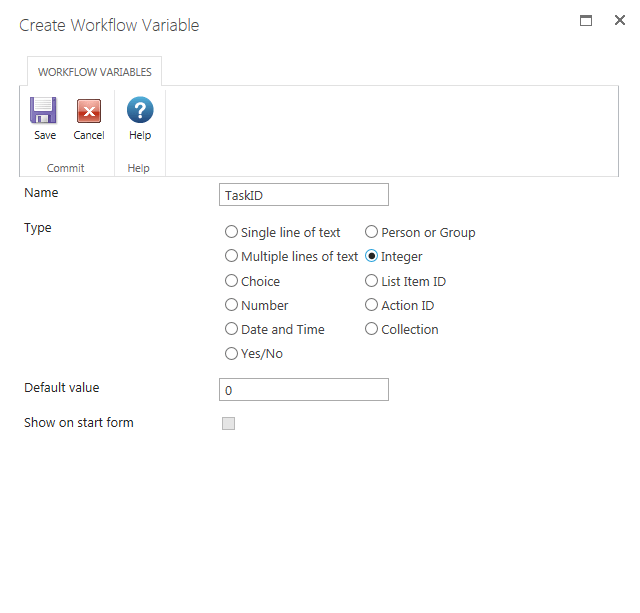Pick the Collection type option
640x613 pixels.
pyautogui.click(x=371, y=329)
